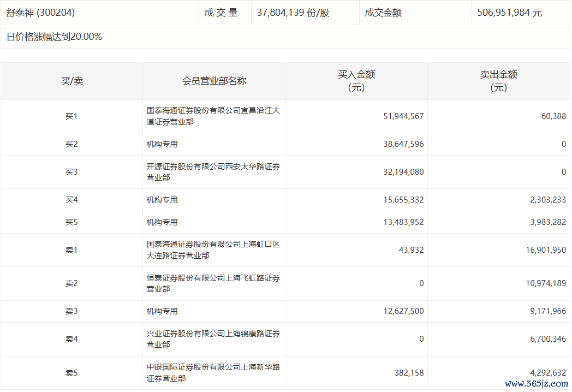Click 机构专用 in the 卖3 row

tap(162, 311)
